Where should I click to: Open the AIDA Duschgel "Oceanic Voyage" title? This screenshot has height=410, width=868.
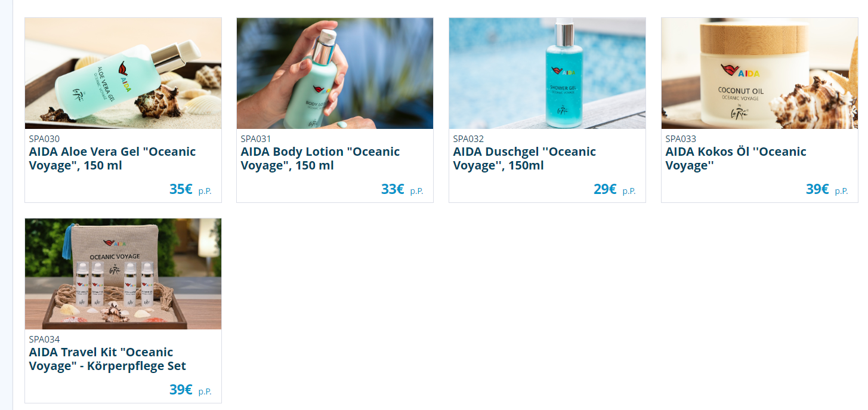click(524, 159)
